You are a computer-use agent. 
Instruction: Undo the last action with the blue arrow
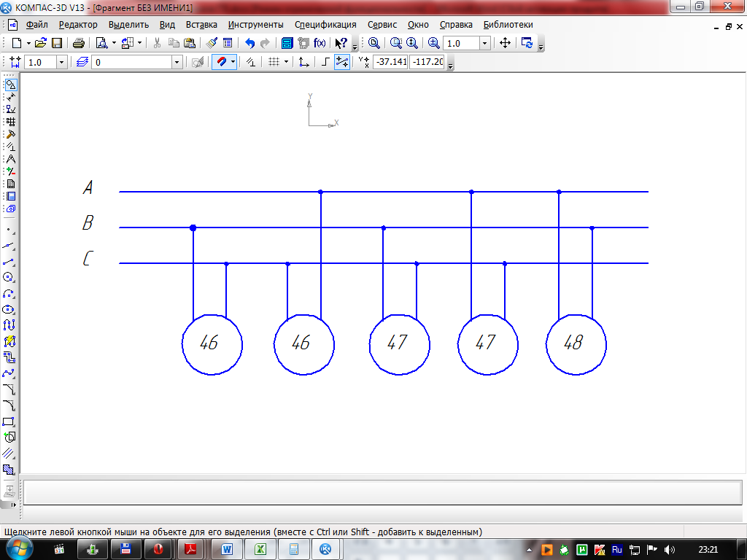249,43
